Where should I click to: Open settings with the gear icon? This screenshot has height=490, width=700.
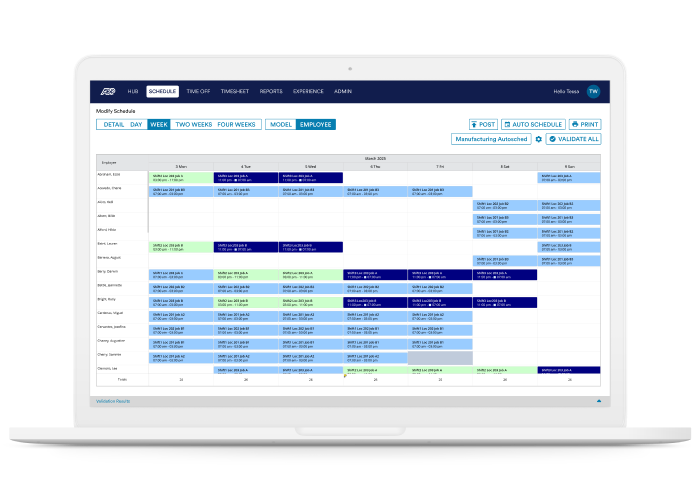click(538, 140)
